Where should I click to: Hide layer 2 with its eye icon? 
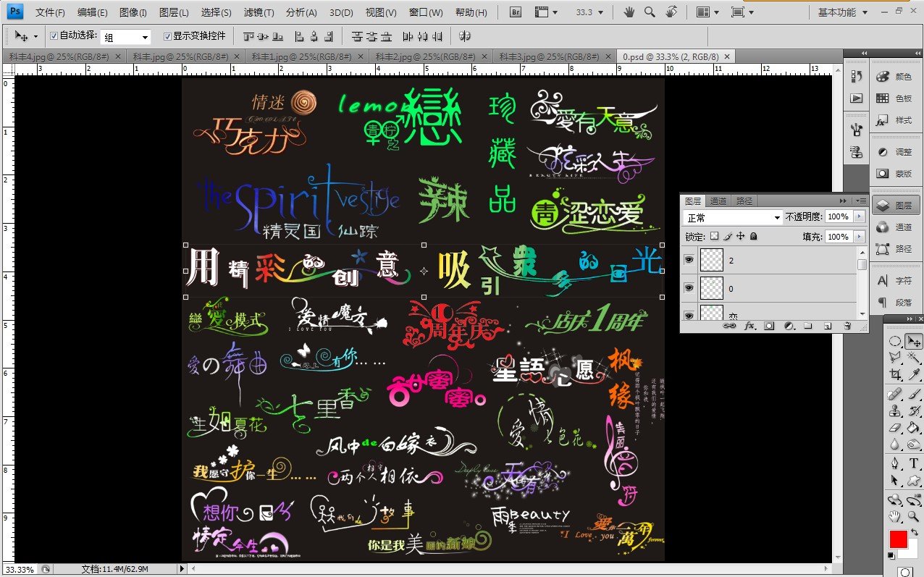[x=689, y=260]
